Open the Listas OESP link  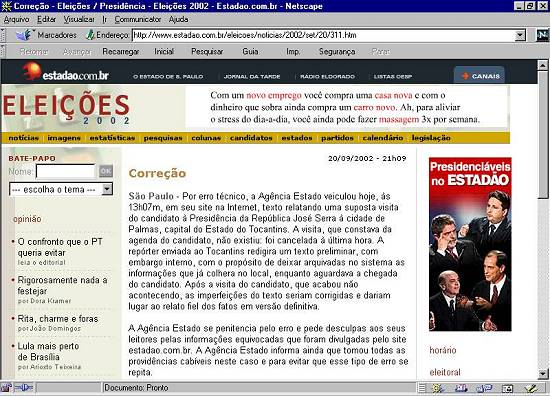tap(393, 76)
